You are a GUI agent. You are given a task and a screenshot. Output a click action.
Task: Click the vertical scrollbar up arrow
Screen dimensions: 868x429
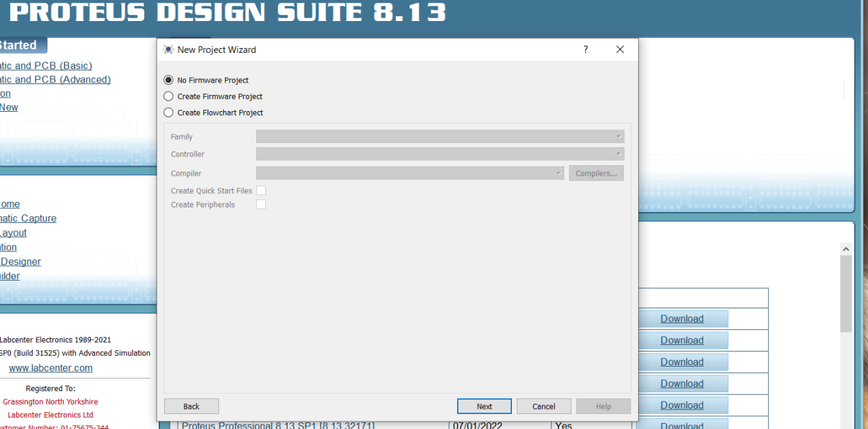(x=846, y=249)
